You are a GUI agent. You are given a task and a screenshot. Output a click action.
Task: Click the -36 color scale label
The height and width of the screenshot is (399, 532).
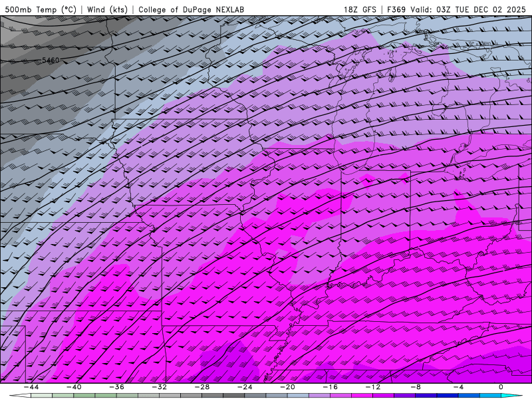[117, 387]
